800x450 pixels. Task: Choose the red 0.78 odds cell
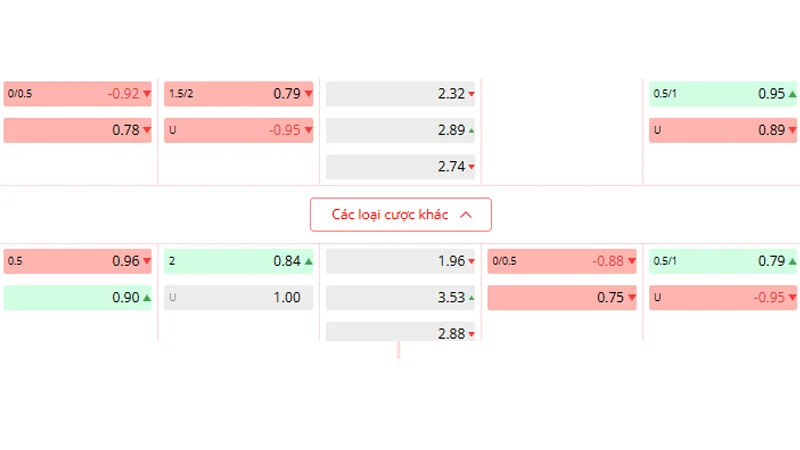pos(78,130)
